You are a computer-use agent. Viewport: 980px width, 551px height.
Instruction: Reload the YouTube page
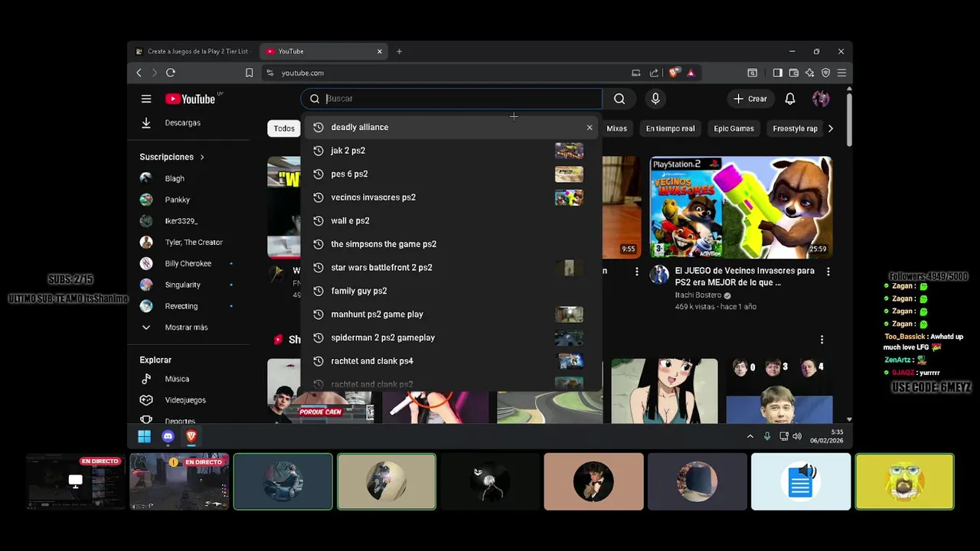(x=170, y=73)
